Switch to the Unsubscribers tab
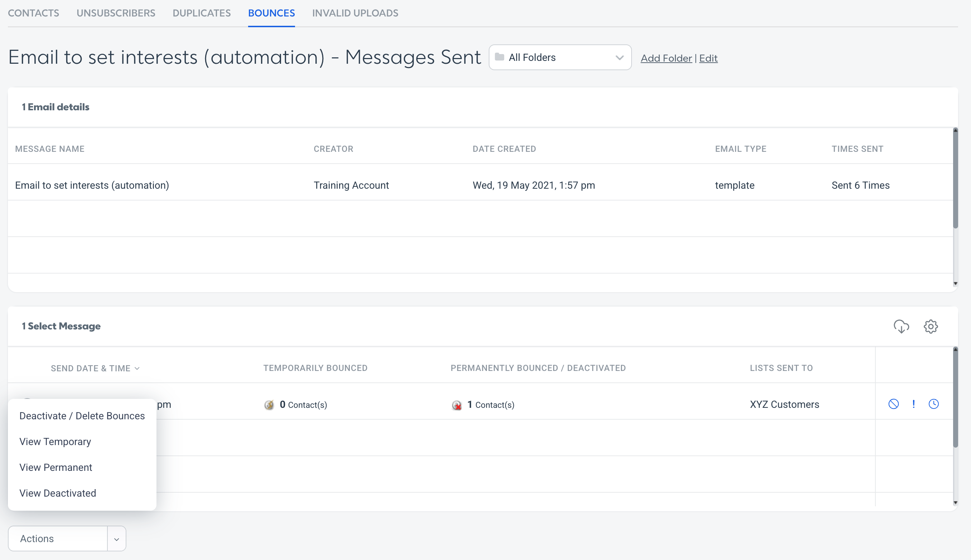 coord(116,13)
